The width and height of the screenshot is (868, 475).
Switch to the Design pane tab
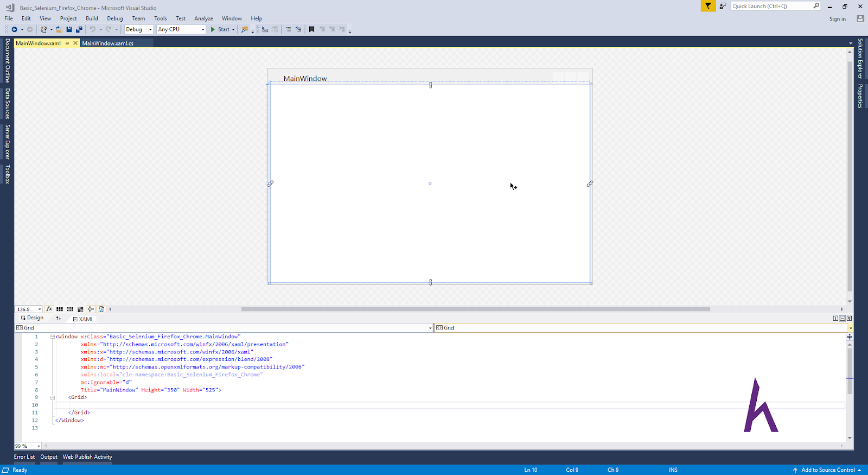point(32,318)
